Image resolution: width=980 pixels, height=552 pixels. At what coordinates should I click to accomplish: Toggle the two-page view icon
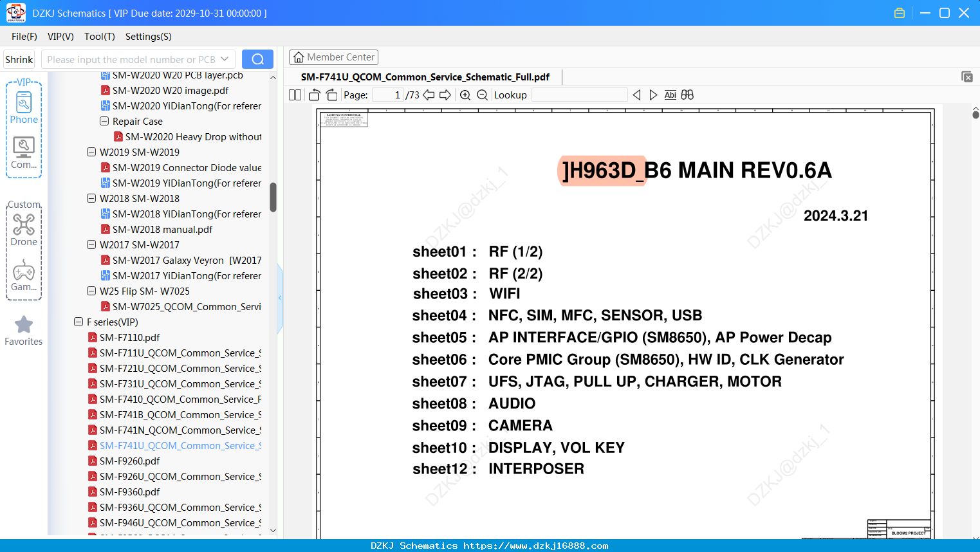coord(295,95)
